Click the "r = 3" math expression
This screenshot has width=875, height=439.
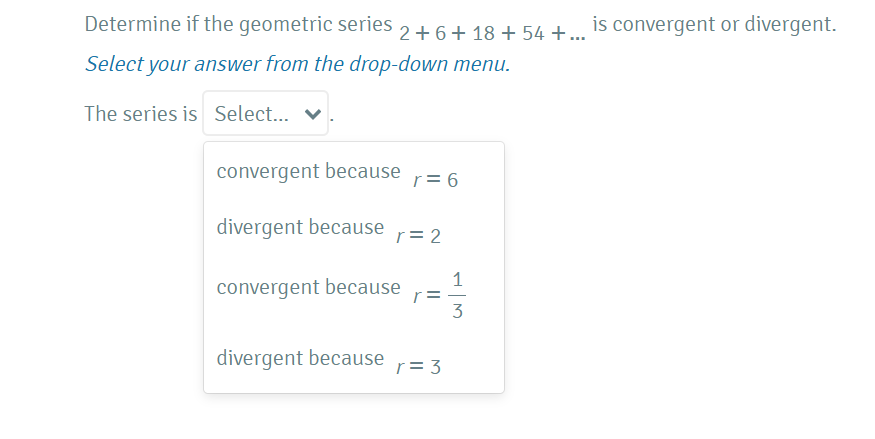pyautogui.click(x=420, y=367)
